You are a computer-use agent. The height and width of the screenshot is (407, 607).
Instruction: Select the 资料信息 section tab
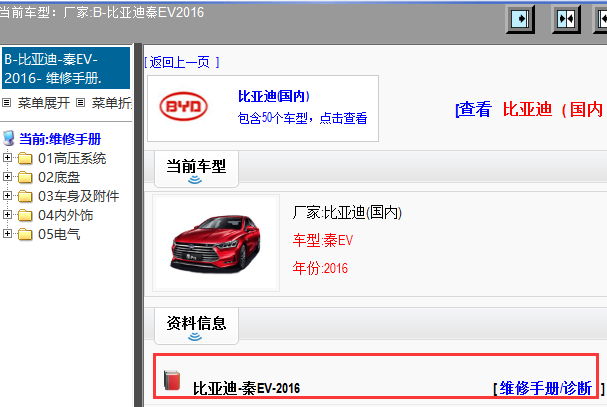click(196, 326)
